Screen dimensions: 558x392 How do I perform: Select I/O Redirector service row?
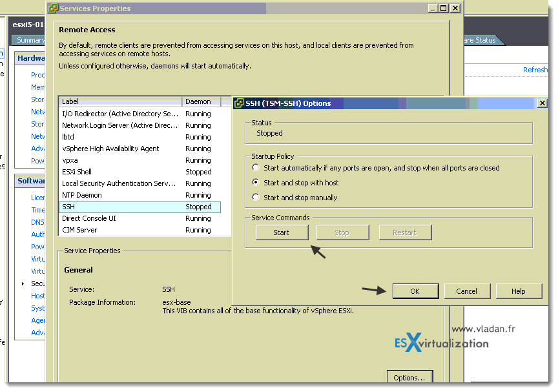pos(140,114)
